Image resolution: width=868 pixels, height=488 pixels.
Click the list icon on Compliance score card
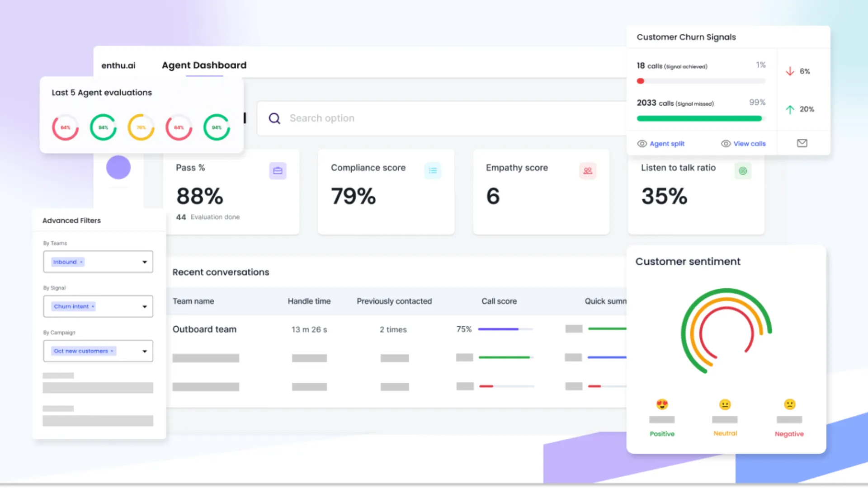433,171
